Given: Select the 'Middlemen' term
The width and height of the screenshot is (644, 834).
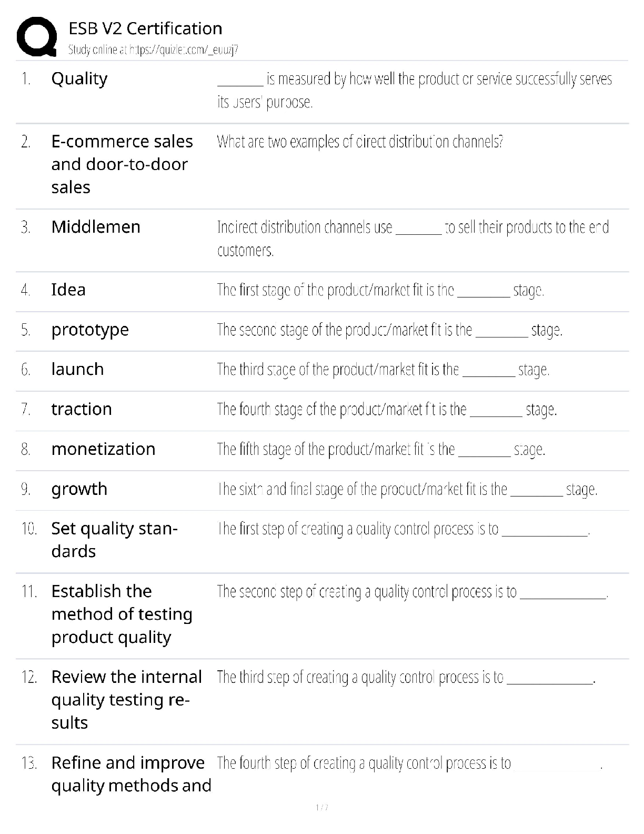Looking at the screenshot, I should tap(96, 227).
